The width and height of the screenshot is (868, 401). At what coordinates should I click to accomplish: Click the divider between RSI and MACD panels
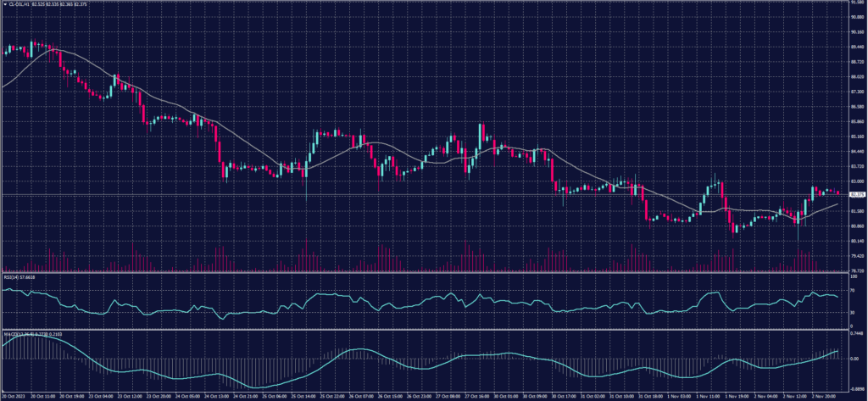(x=424, y=328)
